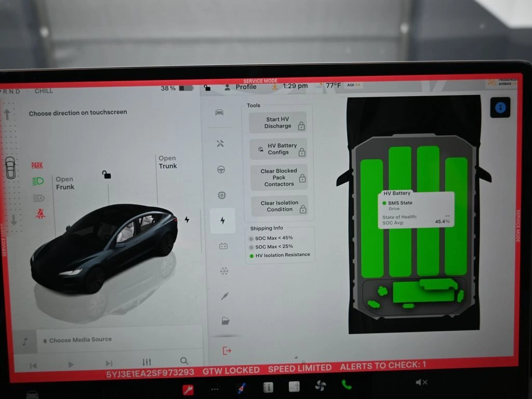
Task: Toggle the car lock icon above vehicle
Action: tap(106, 175)
